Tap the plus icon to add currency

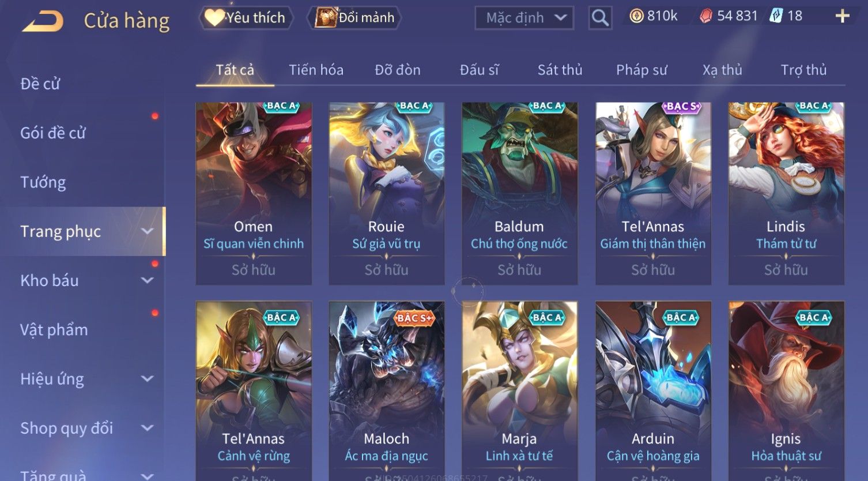842,16
